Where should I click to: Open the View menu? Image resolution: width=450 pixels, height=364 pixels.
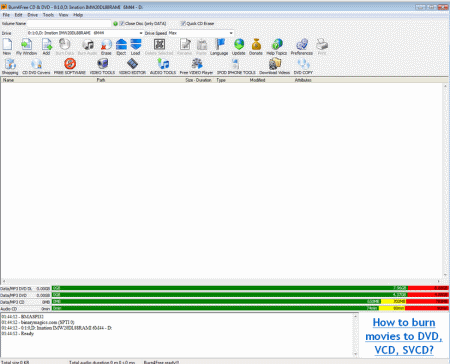64,15
